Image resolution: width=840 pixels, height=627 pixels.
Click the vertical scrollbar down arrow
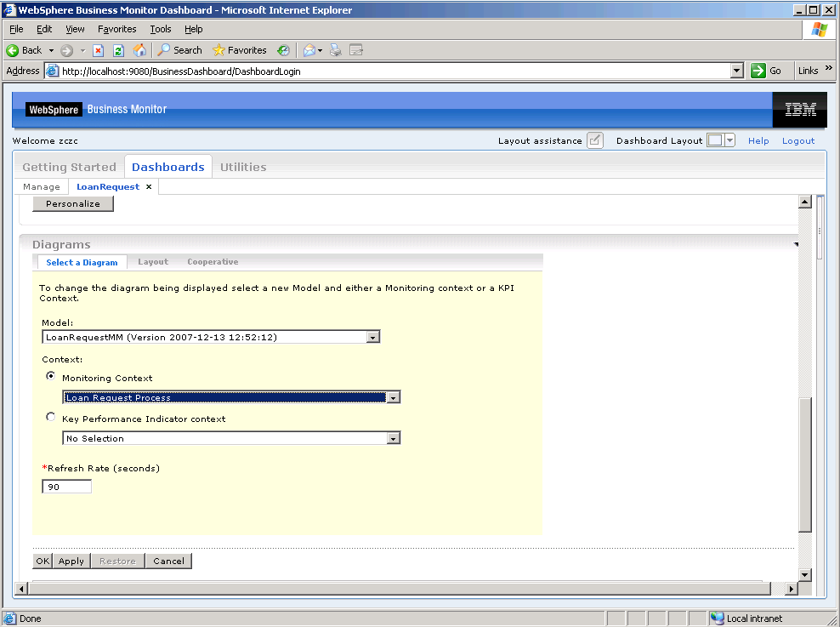[x=804, y=575]
